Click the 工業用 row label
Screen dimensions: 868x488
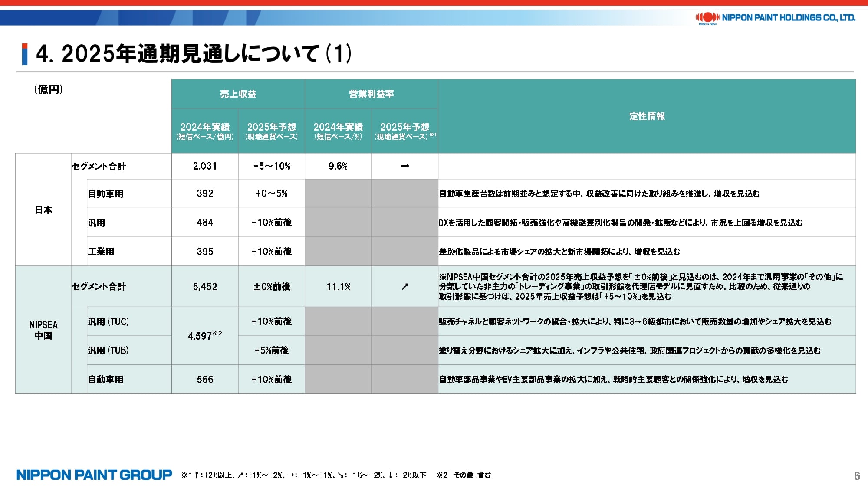coord(101,252)
